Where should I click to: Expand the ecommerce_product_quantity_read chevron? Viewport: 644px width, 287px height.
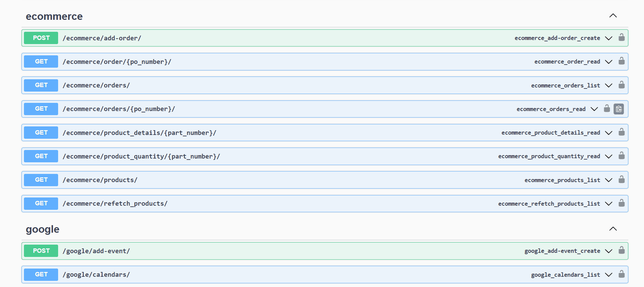608,156
